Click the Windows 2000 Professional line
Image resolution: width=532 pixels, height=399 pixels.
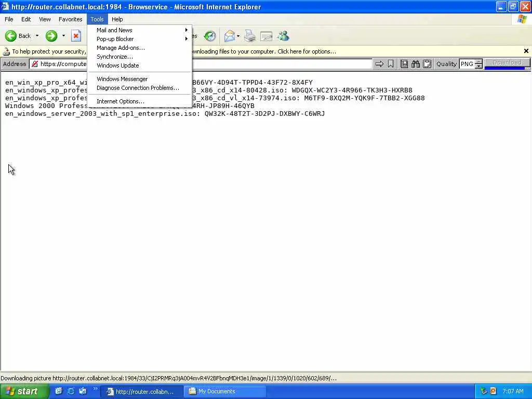point(129,106)
